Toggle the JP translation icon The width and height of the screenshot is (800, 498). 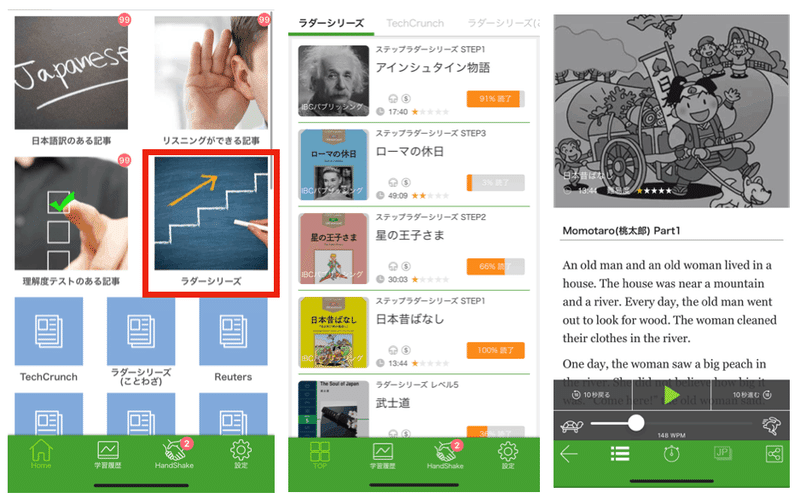coord(722,453)
